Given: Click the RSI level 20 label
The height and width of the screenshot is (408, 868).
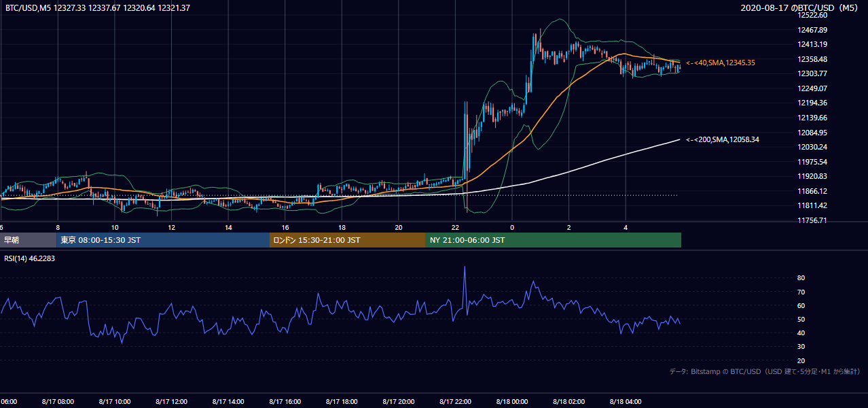Looking at the screenshot, I should 801,360.
